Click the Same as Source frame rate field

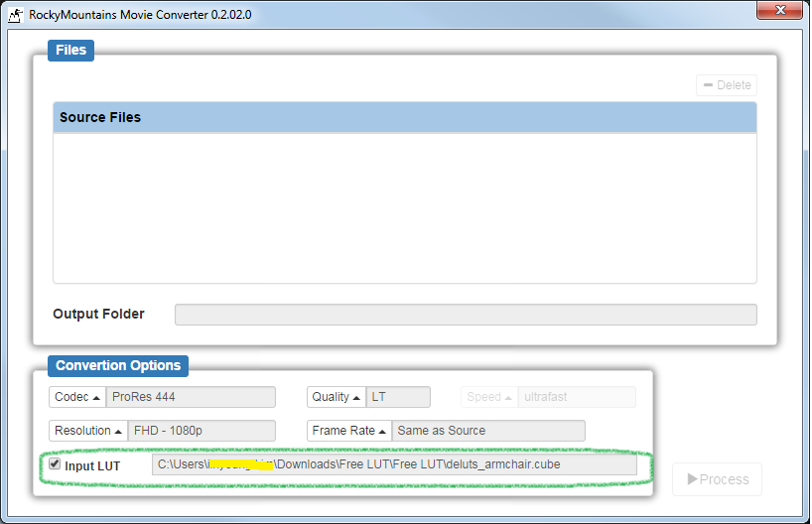(x=487, y=431)
